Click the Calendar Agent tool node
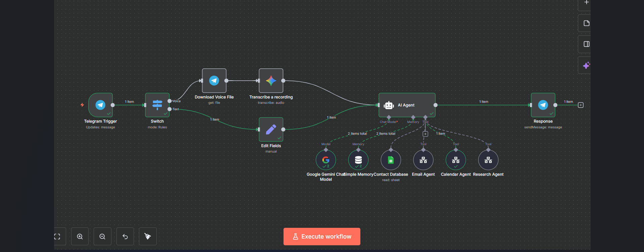 (x=456, y=160)
